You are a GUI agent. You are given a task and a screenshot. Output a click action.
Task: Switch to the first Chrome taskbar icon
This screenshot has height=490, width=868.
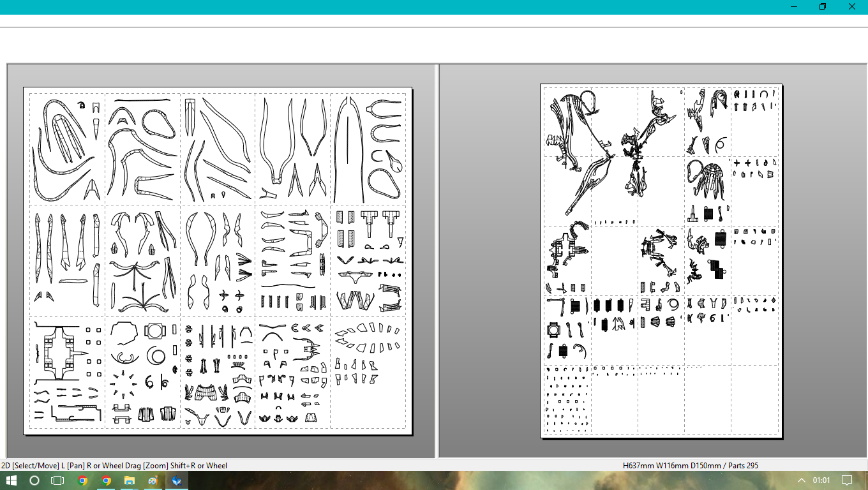coord(83,480)
